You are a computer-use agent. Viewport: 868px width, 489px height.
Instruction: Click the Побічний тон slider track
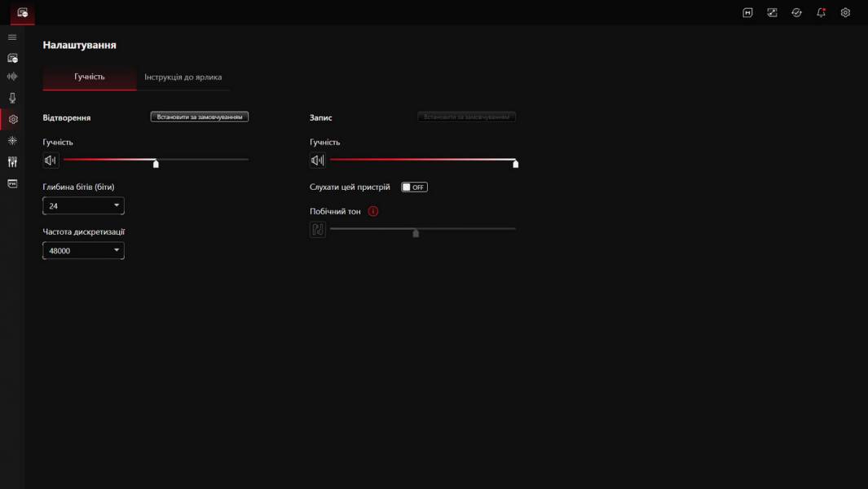423,229
